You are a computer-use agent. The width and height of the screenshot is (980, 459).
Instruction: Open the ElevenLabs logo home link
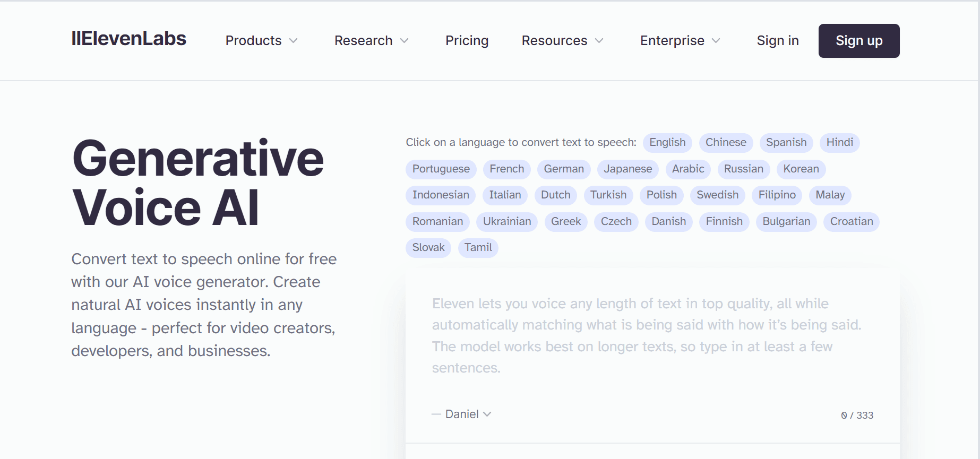point(128,39)
